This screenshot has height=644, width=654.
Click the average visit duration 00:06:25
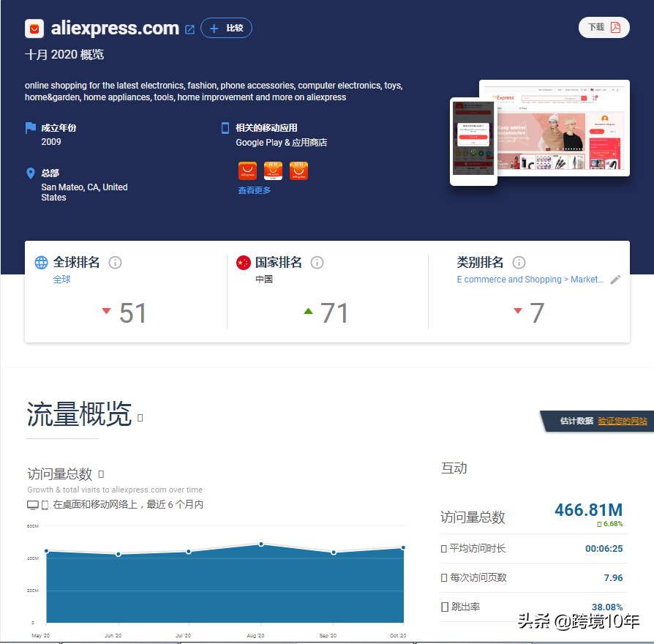pyautogui.click(x=604, y=549)
